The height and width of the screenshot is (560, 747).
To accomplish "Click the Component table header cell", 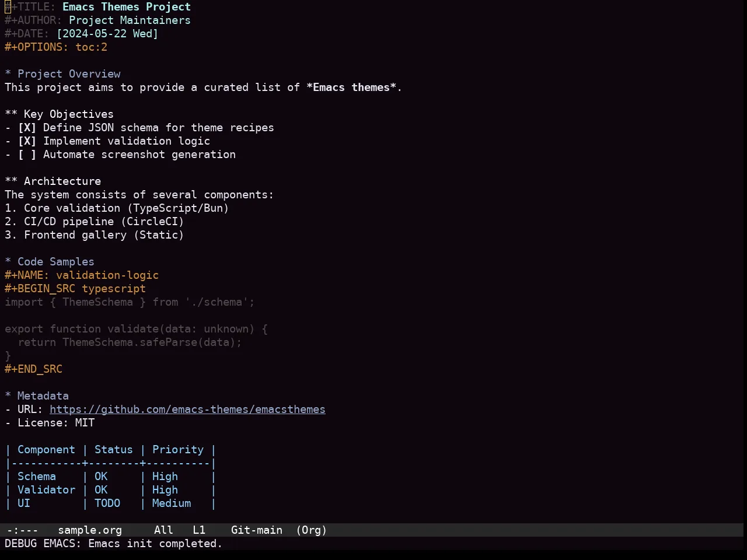I will pyautogui.click(x=46, y=450).
